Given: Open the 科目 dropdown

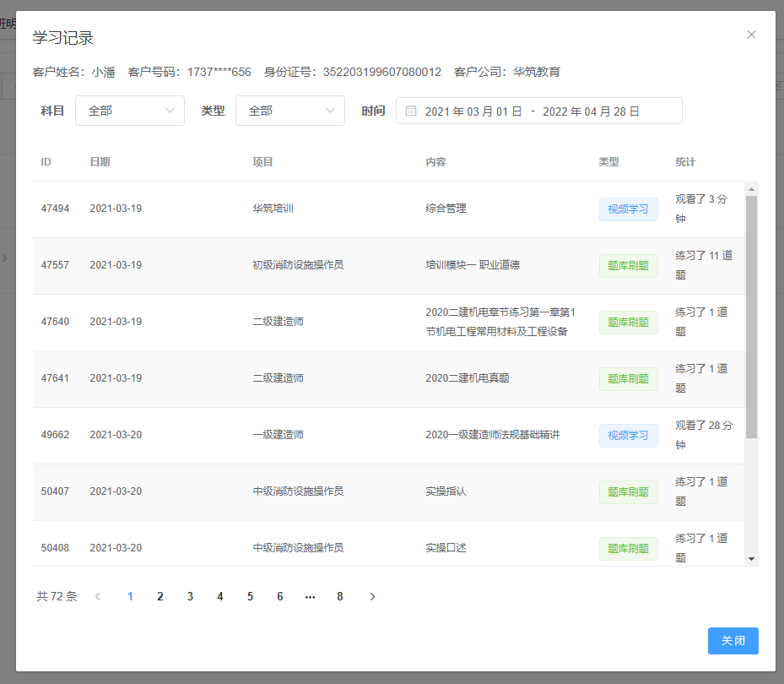Looking at the screenshot, I should pos(130,111).
